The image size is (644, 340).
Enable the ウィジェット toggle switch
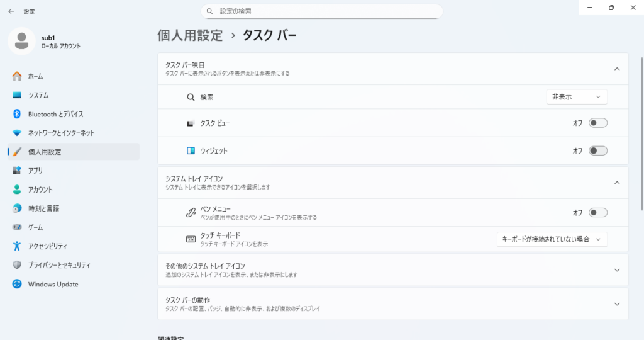click(597, 150)
